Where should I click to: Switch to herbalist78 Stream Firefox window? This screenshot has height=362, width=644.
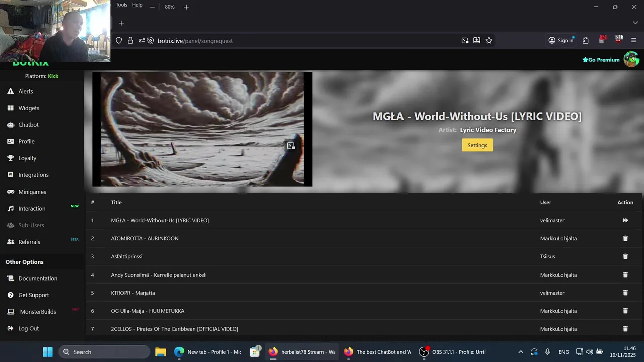click(302, 352)
